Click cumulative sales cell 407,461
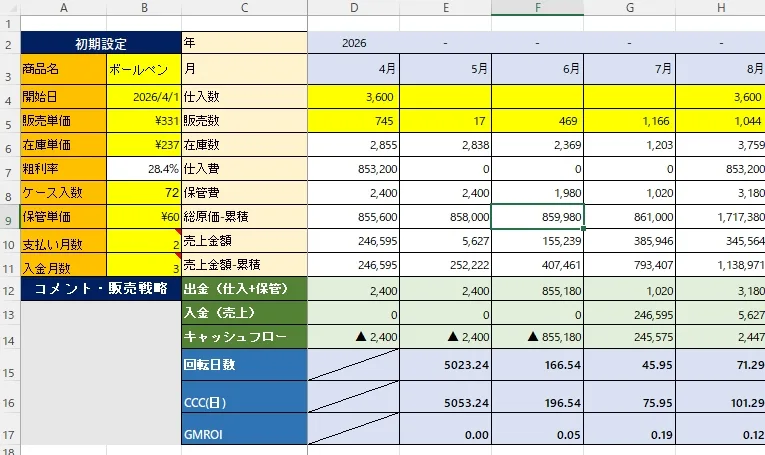 click(538, 265)
